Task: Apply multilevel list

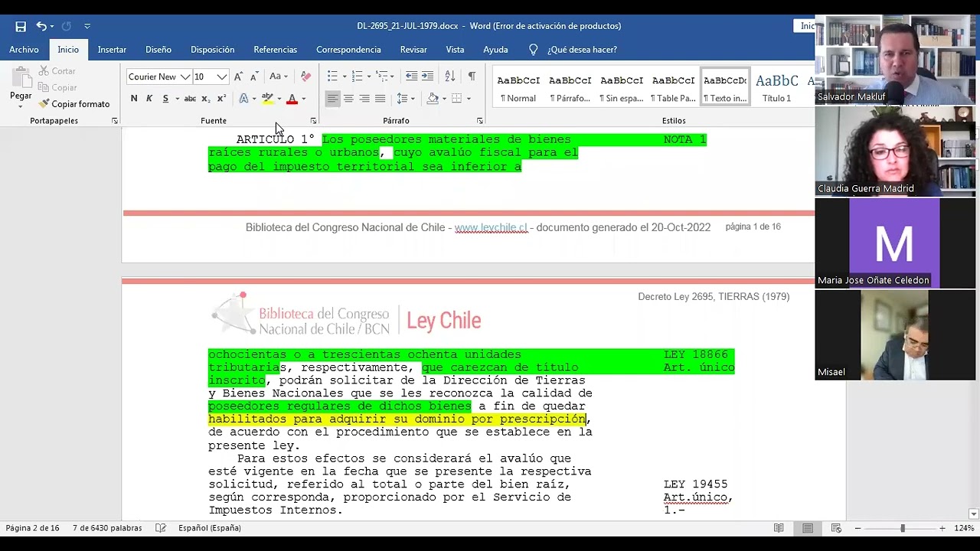Action: [382, 77]
